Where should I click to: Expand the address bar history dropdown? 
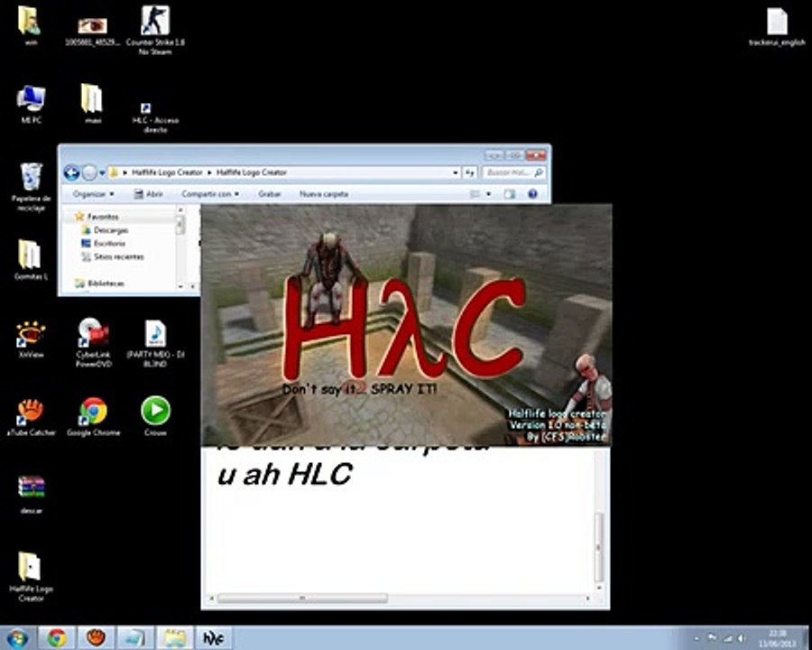coord(456,172)
